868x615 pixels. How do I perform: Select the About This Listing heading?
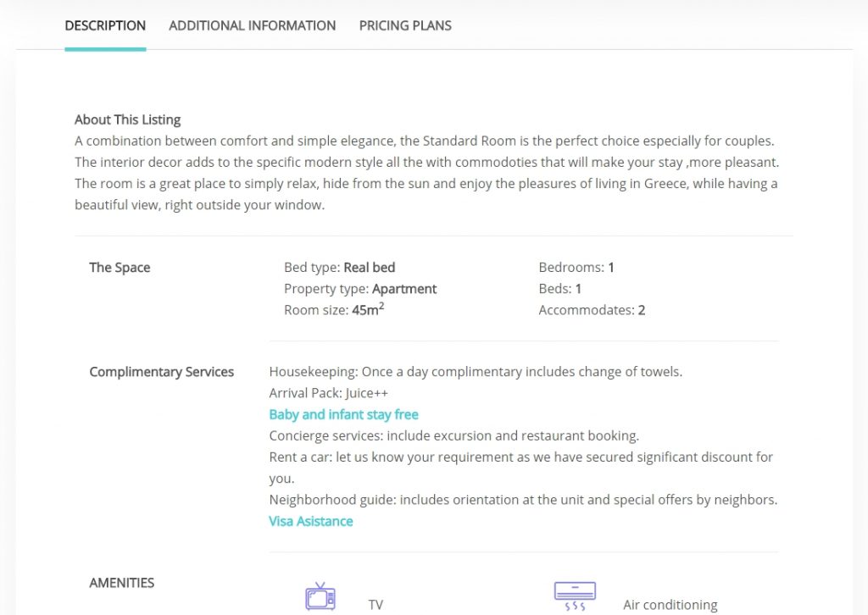(128, 119)
